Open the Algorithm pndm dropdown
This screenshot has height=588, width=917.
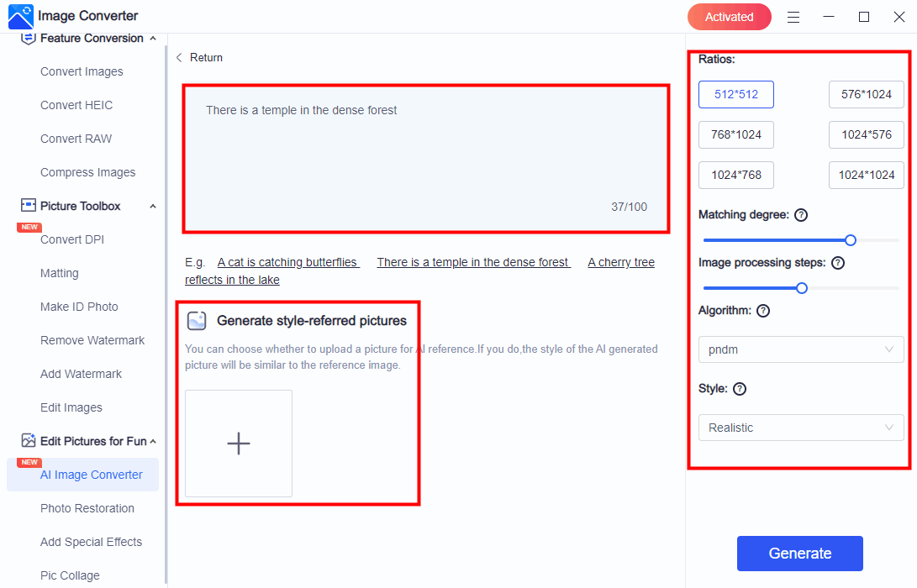(800, 349)
